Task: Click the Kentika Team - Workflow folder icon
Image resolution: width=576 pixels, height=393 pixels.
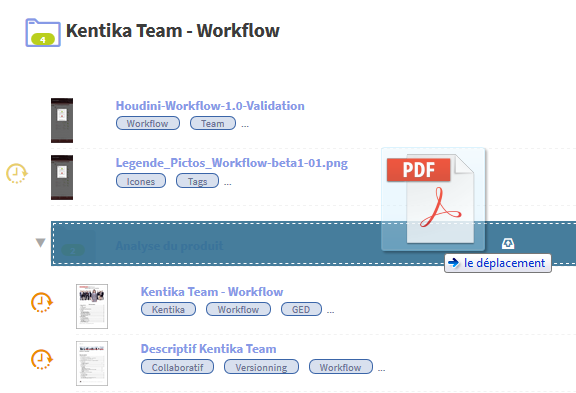Action: tap(43, 33)
